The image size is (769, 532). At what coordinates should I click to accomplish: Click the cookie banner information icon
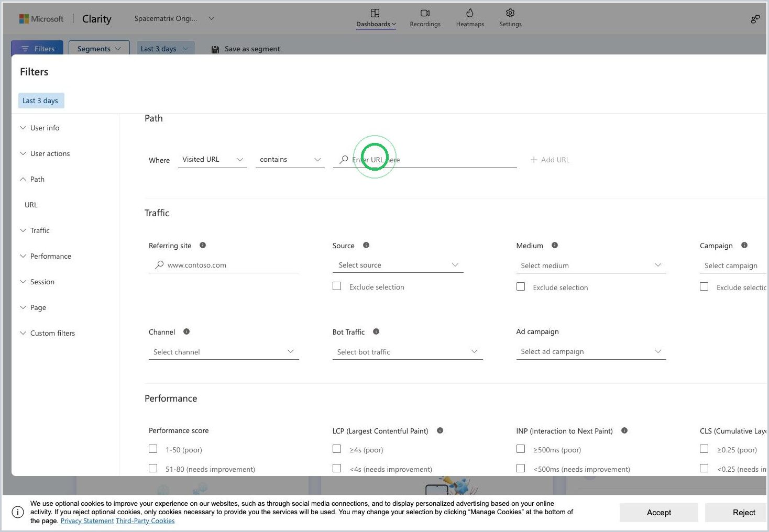coord(18,512)
